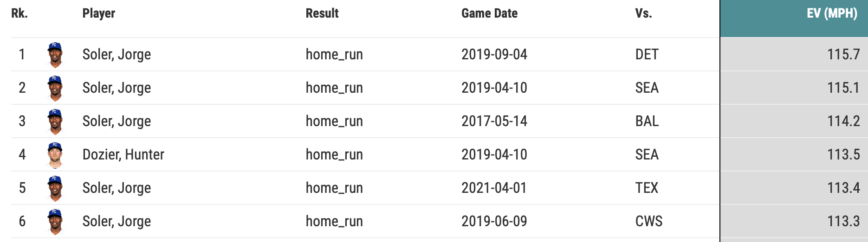Image resolution: width=868 pixels, height=242 pixels.
Task: Click the 115.7 exit velocity cell
Action: (x=843, y=54)
